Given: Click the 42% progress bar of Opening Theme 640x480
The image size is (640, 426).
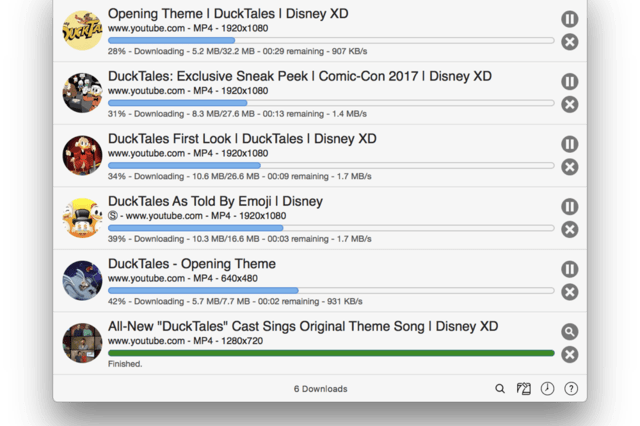Looking at the screenshot, I should point(331,290).
